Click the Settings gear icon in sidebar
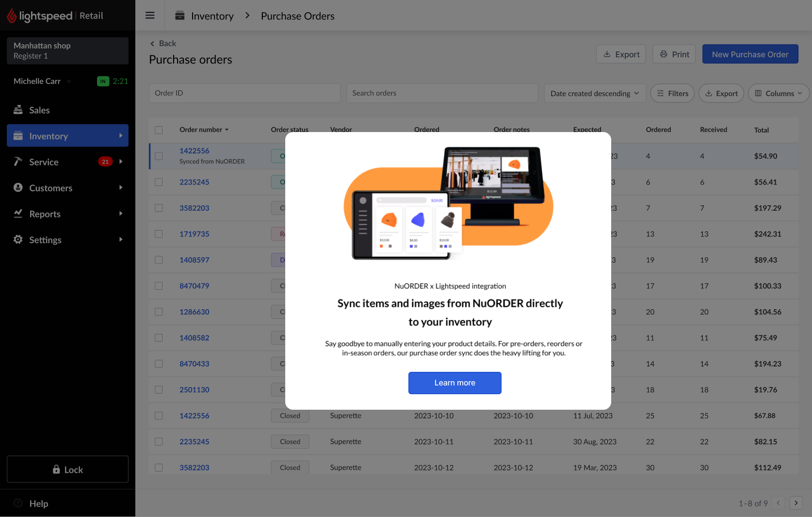812x517 pixels. click(18, 239)
